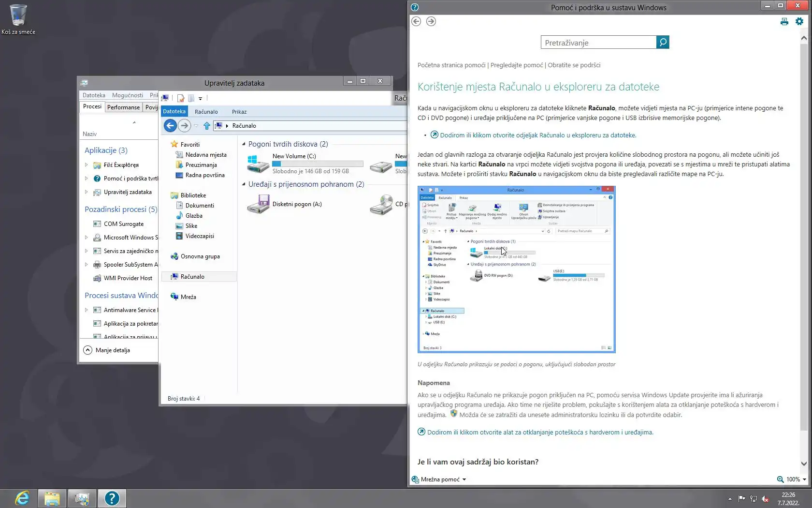Viewport: 812px width, 508px height.
Task: Open the Obratite se podršci link
Action: click(574, 65)
